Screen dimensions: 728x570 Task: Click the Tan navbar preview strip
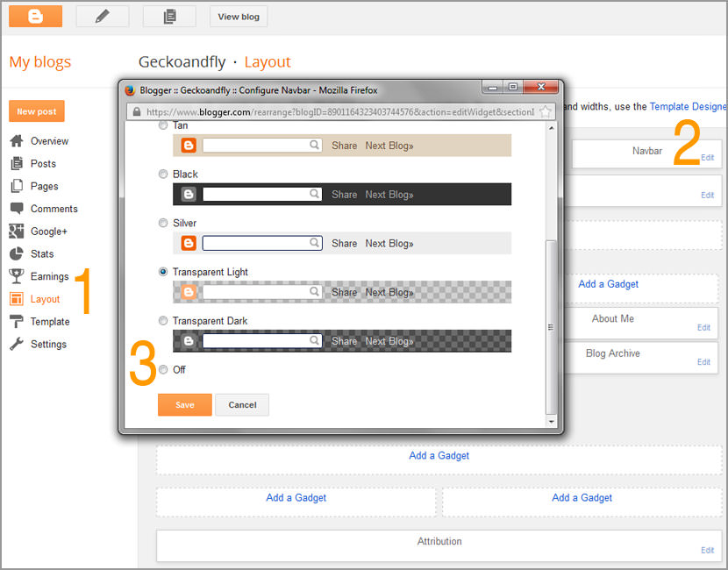pyautogui.click(x=342, y=146)
